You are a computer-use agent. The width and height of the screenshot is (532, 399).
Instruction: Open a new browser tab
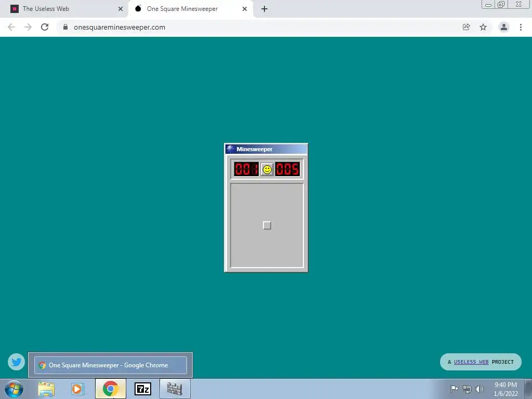click(264, 9)
